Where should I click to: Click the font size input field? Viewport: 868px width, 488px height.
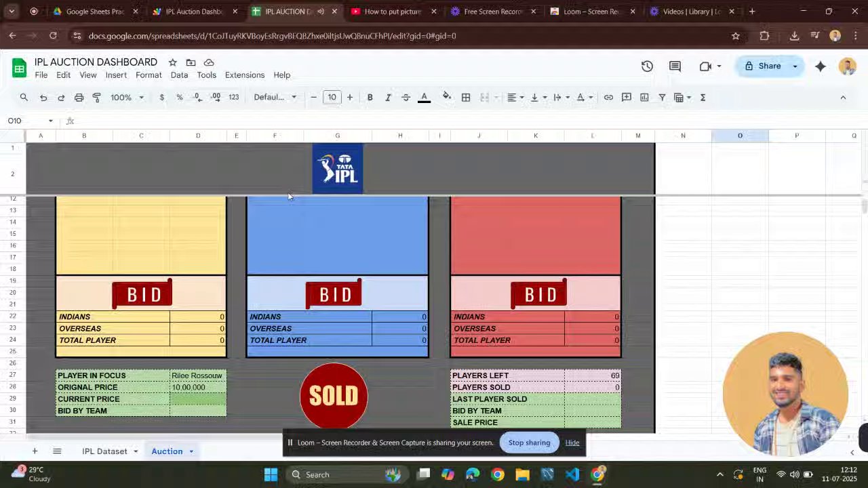click(x=332, y=98)
